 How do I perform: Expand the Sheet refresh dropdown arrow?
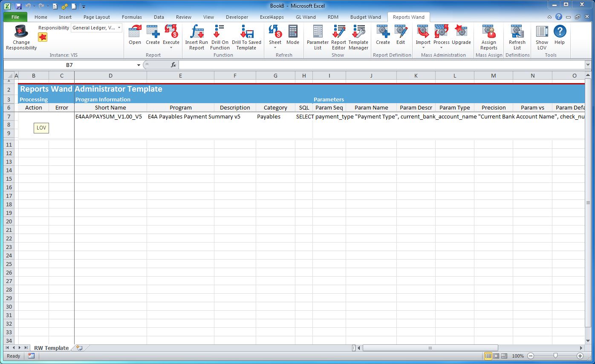[275, 48]
